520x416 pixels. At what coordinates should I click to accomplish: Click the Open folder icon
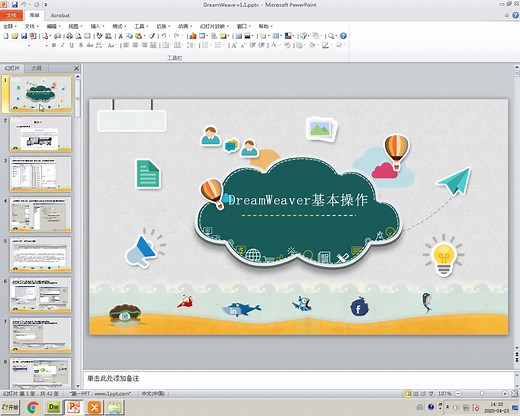point(15,36)
